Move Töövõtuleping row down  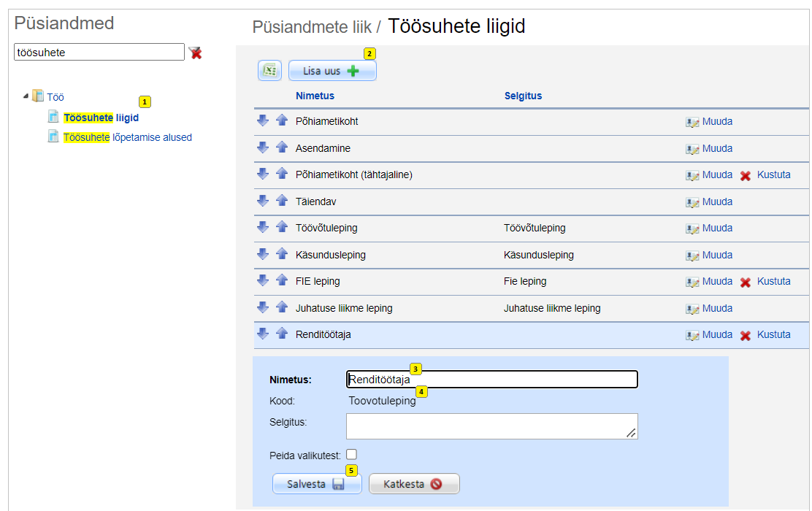(x=263, y=228)
